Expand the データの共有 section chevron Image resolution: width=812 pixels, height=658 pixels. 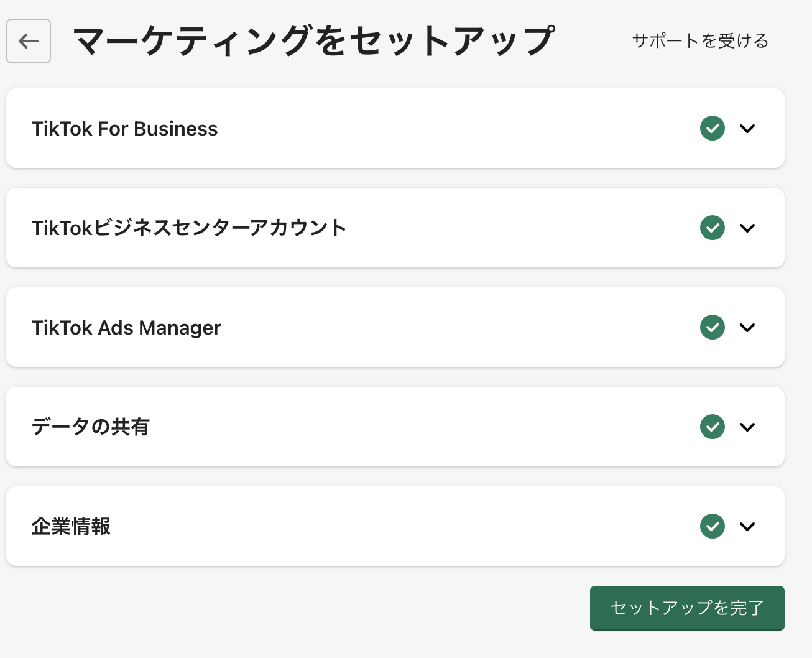click(x=747, y=427)
